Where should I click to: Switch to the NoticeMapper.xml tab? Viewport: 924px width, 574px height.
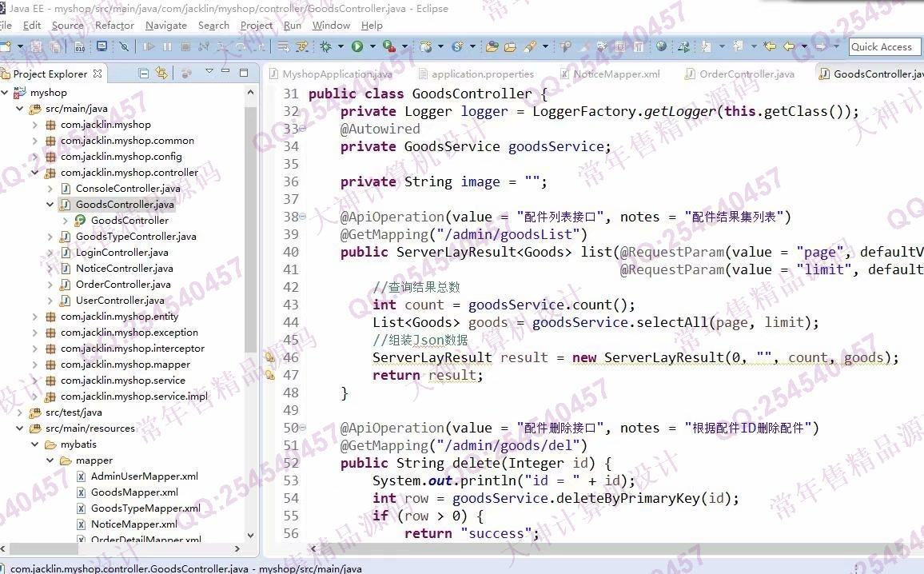point(611,74)
